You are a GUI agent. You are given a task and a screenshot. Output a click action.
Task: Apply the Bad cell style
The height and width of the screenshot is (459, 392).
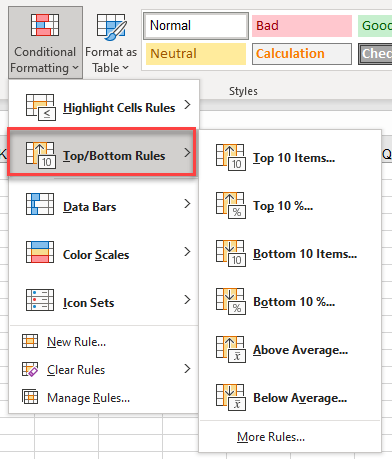[x=302, y=26]
